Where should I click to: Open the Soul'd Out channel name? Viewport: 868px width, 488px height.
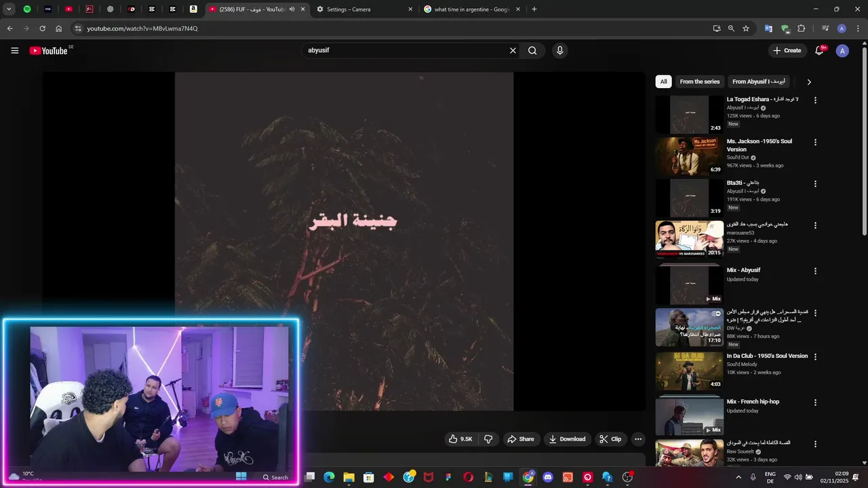click(x=738, y=158)
